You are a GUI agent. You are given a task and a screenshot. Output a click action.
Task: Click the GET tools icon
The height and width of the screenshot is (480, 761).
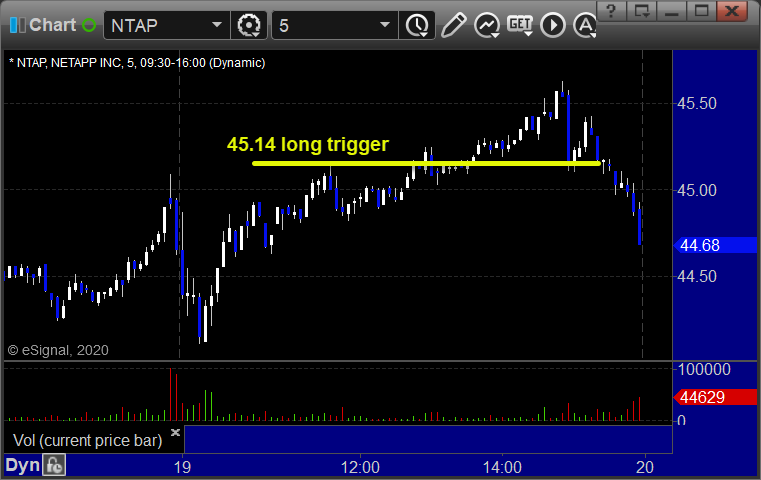coord(520,25)
